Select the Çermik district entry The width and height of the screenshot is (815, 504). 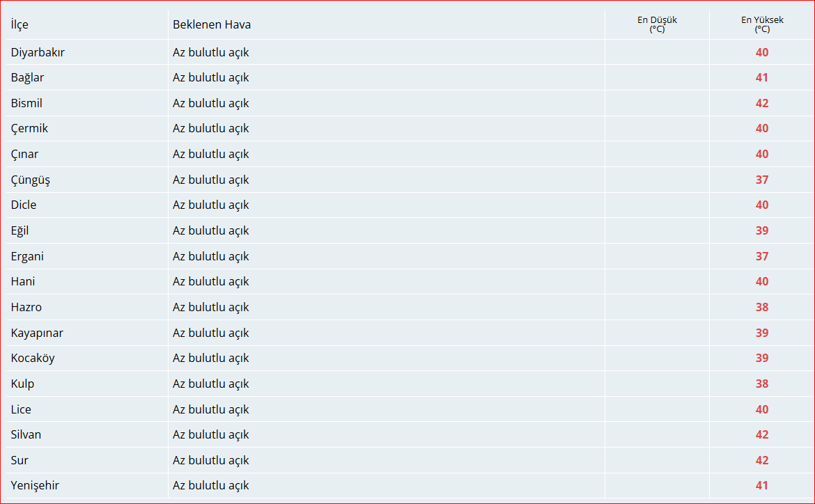pos(29,128)
